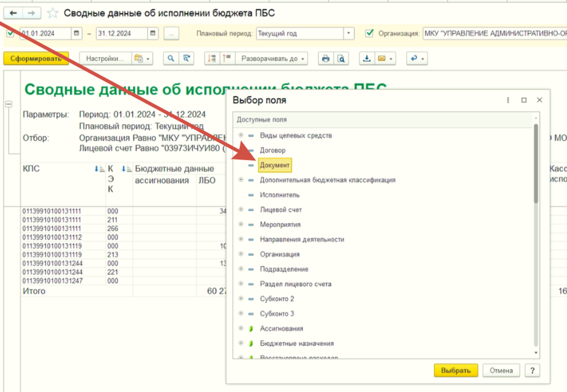Open the blue return arrow dropdown

click(x=417, y=58)
